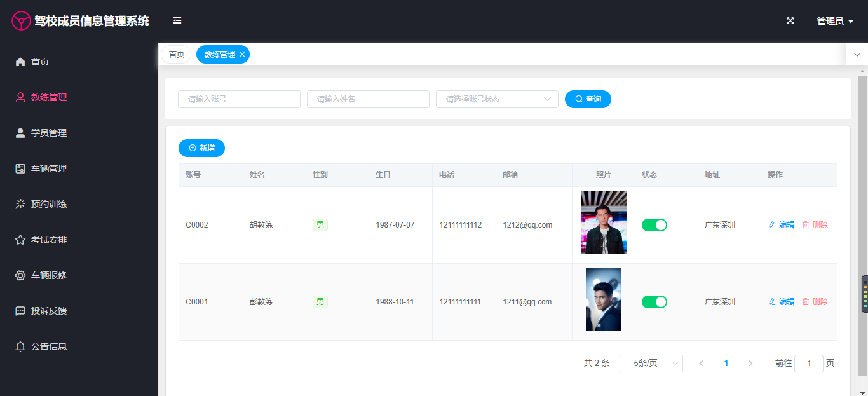The image size is (868, 396).
Task: Focus the 前往 page number input
Action: point(809,364)
